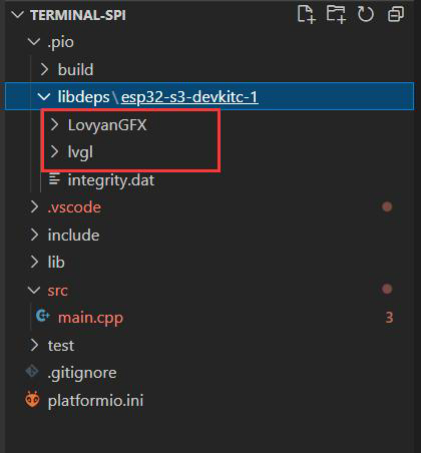
Task: Click the C++ file icon of main.cpp
Action: 43,315
